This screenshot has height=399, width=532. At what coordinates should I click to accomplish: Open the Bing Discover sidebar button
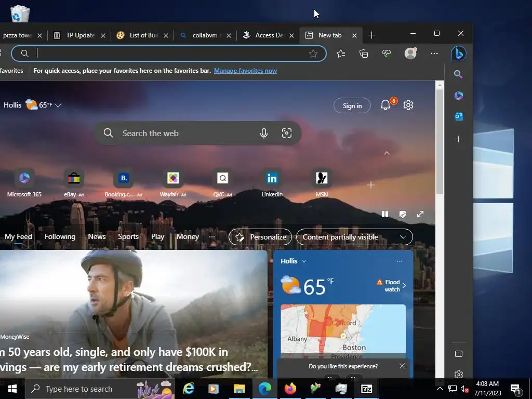tap(458, 54)
